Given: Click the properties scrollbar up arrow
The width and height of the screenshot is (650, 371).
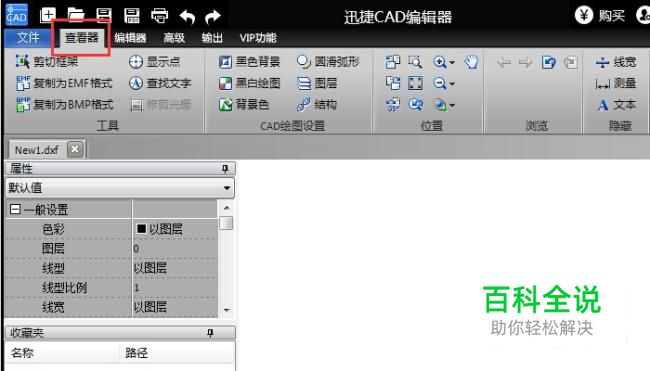Looking at the screenshot, I should tap(226, 207).
